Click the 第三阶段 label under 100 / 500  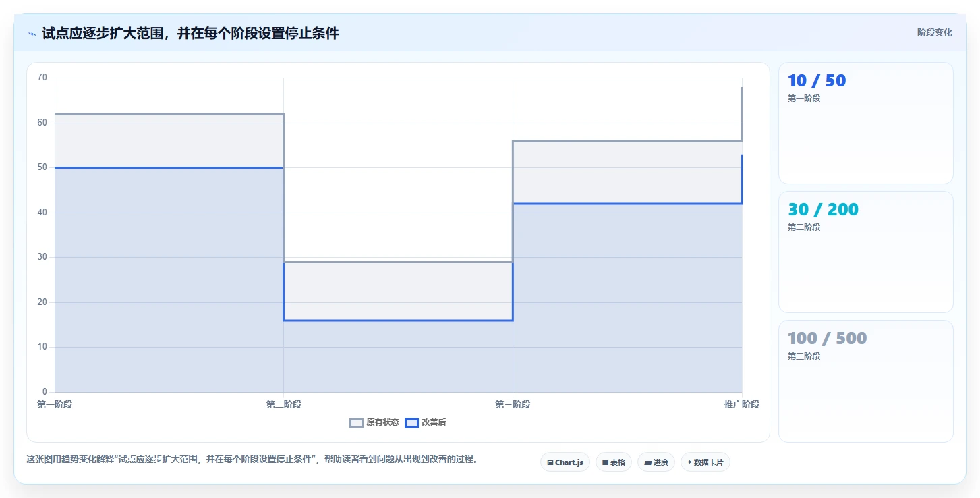[804, 356]
